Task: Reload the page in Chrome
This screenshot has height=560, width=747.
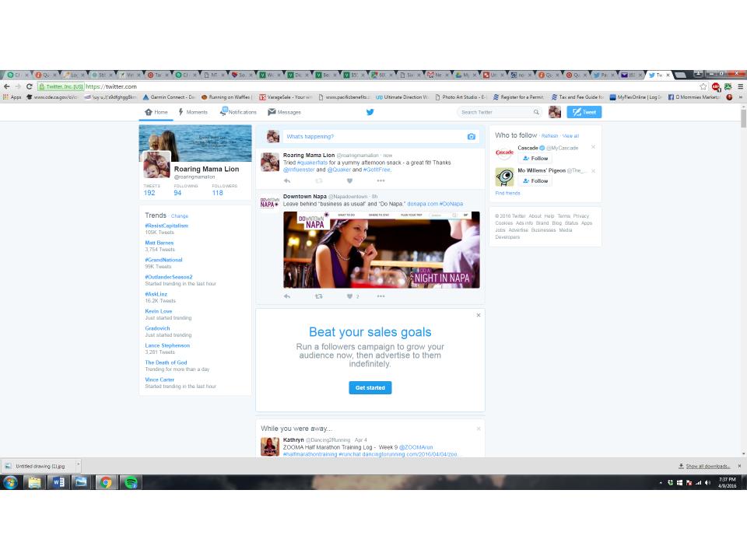Action: click(x=29, y=86)
